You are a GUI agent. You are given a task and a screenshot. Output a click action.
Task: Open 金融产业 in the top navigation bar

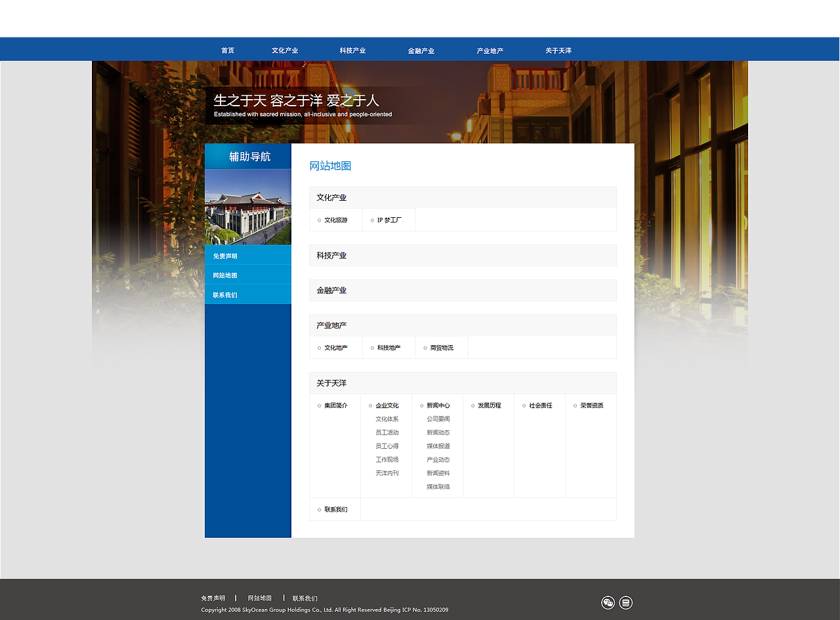(421, 51)
